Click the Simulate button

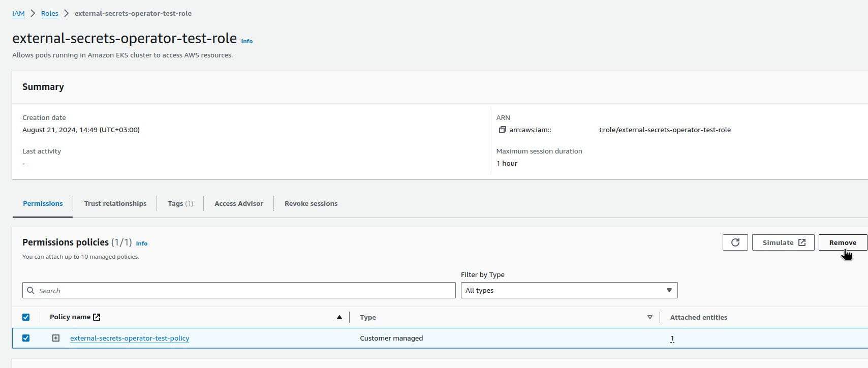coord(783,242)
